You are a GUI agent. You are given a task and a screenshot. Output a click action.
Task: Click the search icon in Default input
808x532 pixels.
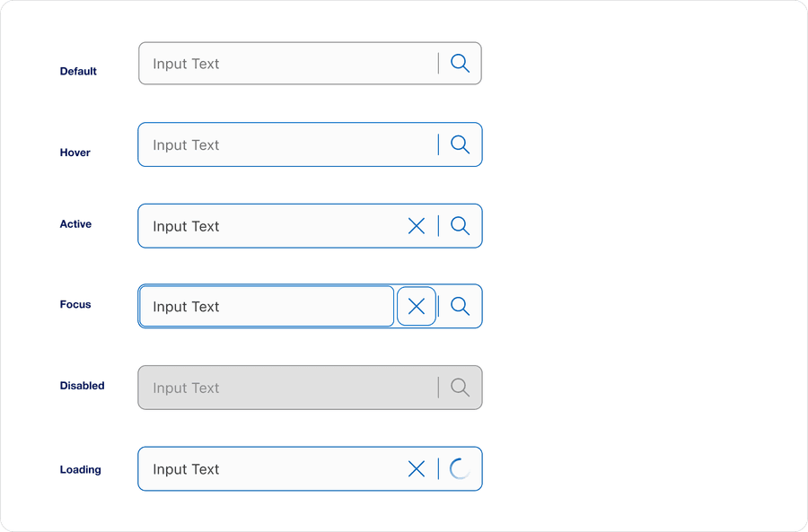tap(461, 63)
